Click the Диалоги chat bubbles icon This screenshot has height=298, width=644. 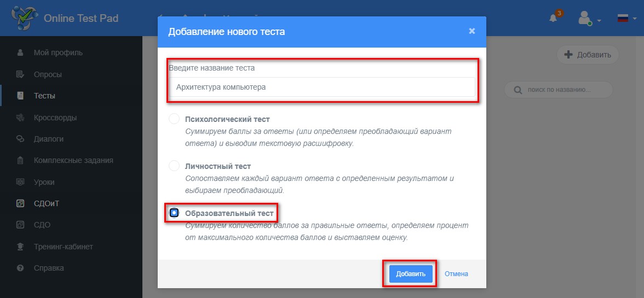coord(20,139)
